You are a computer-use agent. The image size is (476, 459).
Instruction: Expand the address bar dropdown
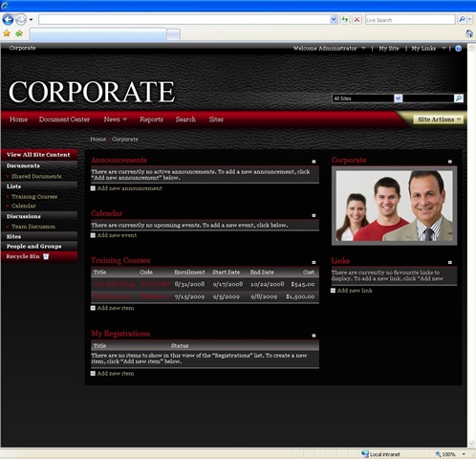[x=334, y=20]
